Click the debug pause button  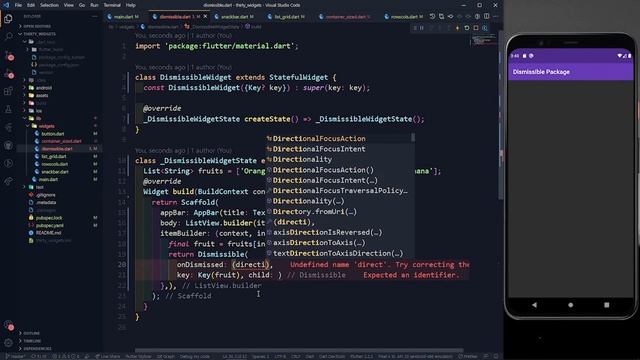point(422,28)
